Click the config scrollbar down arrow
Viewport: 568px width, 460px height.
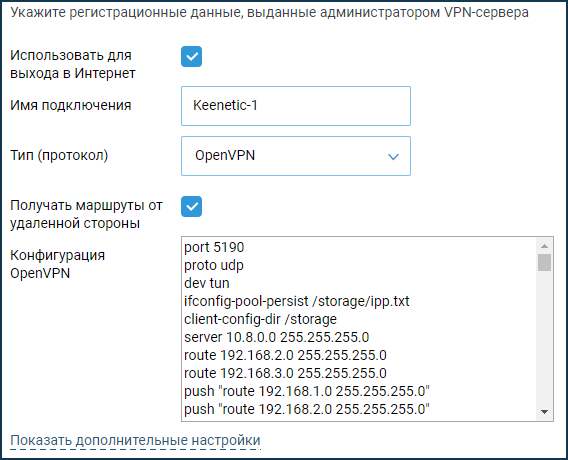click(x=544, y=411)
